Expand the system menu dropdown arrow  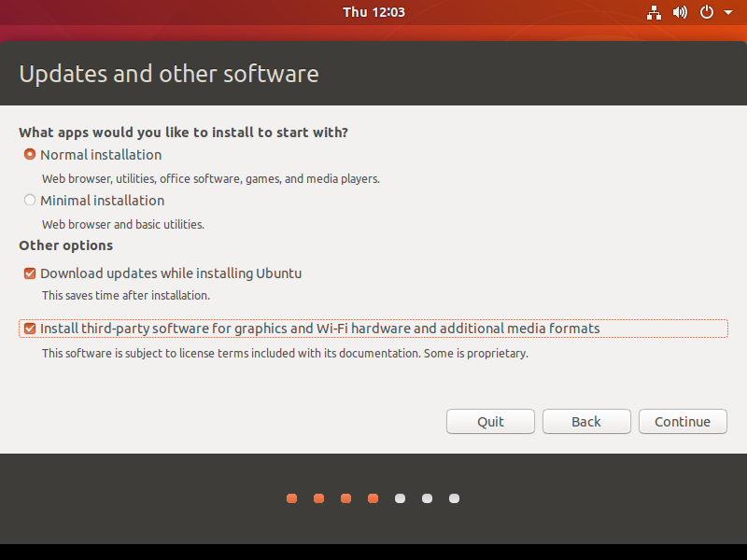pos(728,12)
